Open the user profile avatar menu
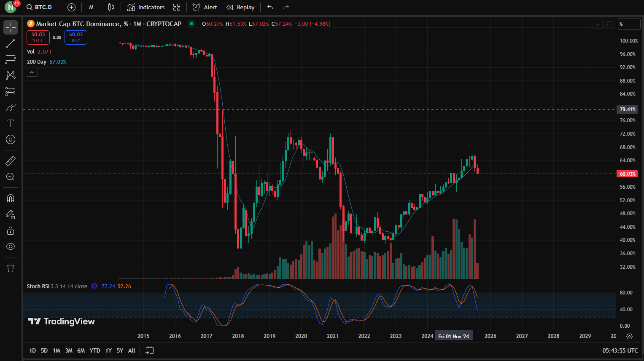 (11, 7)
